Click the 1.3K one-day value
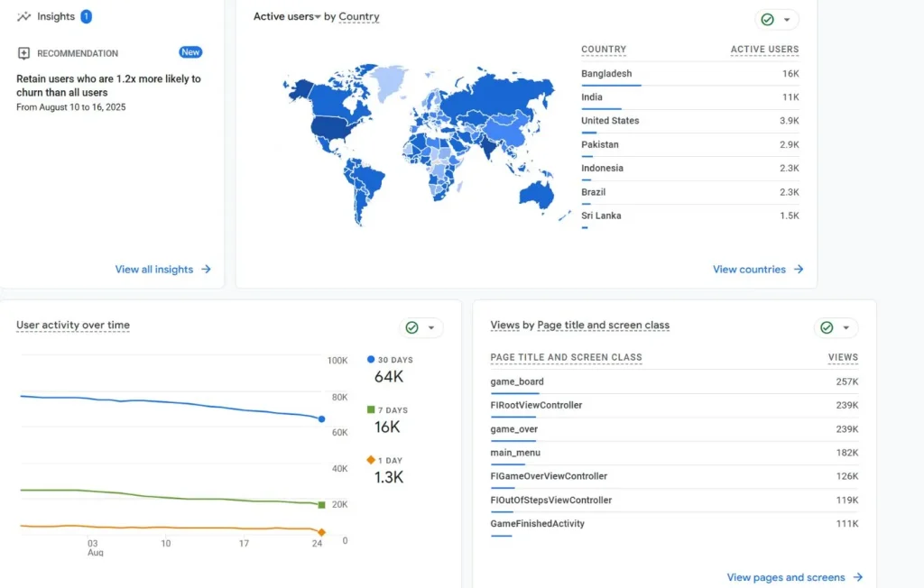This screenshot has width=924, height=588. pyautogui.click(x=389, y=477)
